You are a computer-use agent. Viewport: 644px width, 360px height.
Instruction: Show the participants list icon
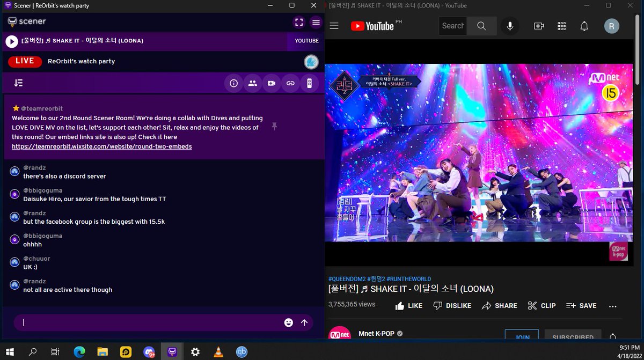252,83
